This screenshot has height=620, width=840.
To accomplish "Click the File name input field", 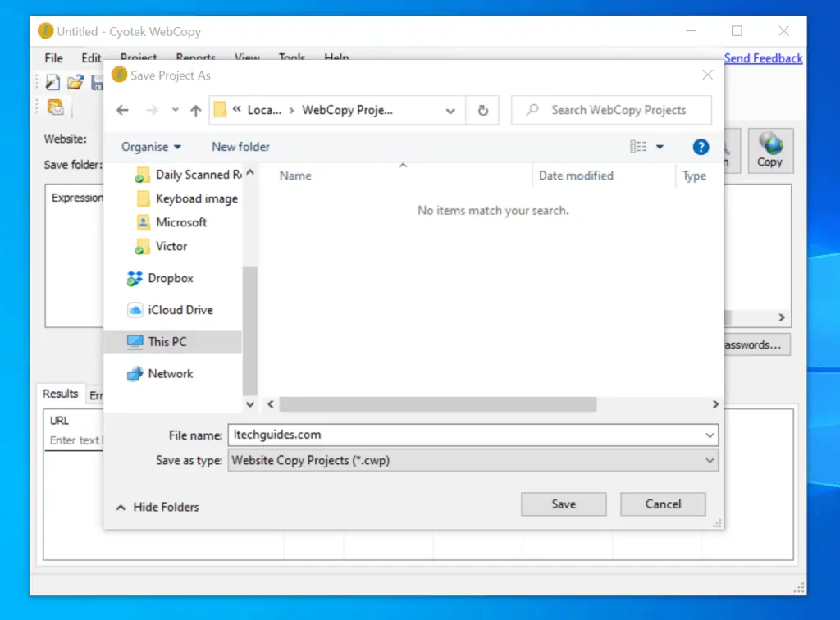I will coord(465,435).
